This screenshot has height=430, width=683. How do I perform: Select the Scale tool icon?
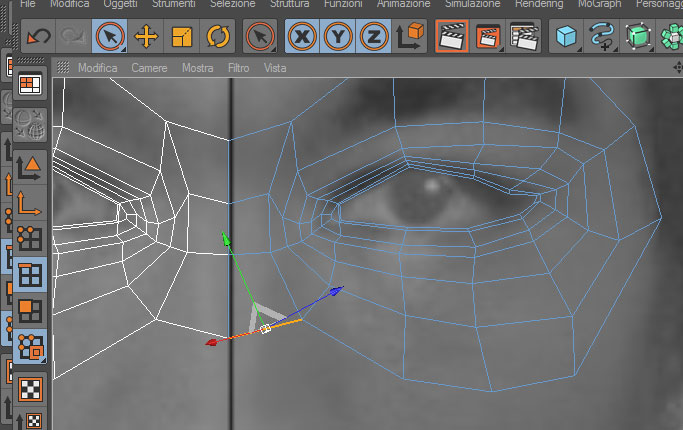tap(182, 36)
